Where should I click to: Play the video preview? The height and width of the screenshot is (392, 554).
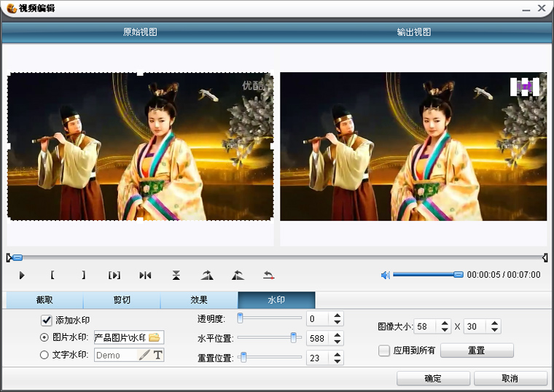point(22,275)
